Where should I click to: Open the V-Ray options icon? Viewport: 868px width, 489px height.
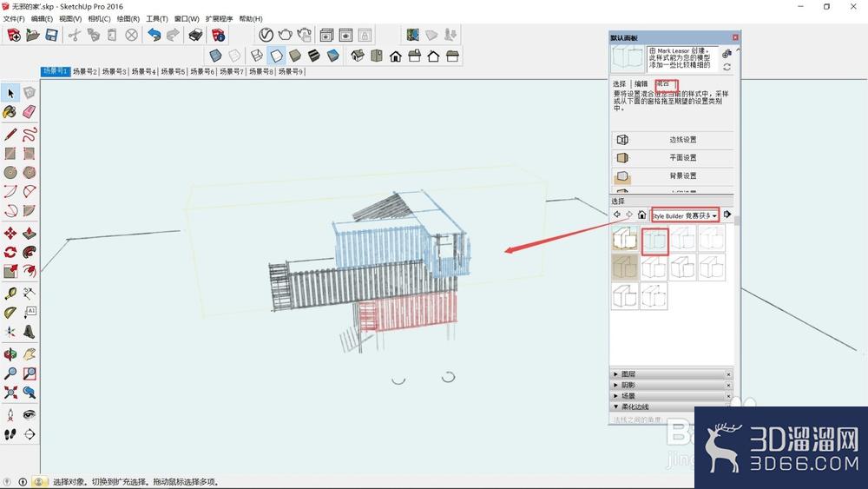266,35
